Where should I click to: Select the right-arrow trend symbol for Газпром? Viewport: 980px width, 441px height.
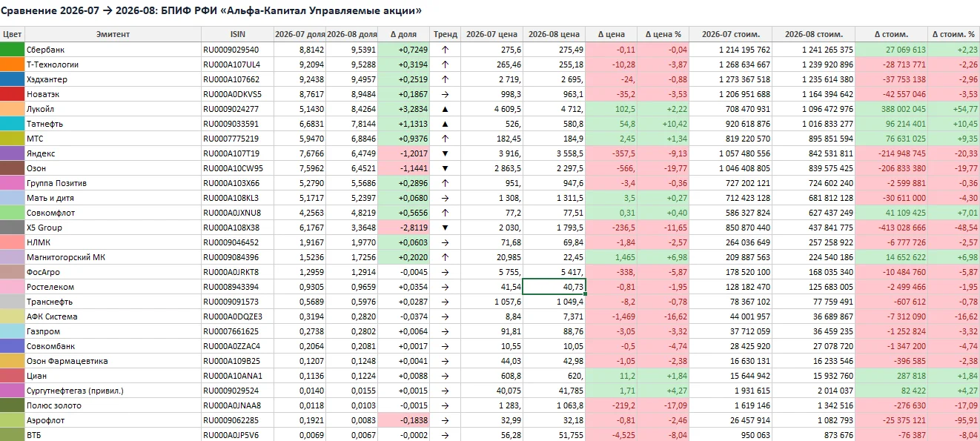[446, 331]
